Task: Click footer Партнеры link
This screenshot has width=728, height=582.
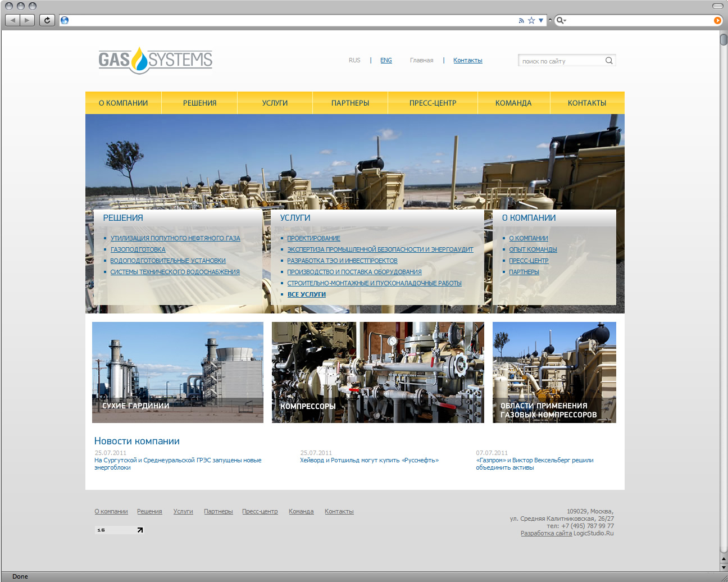Action: tap(219, 511)
